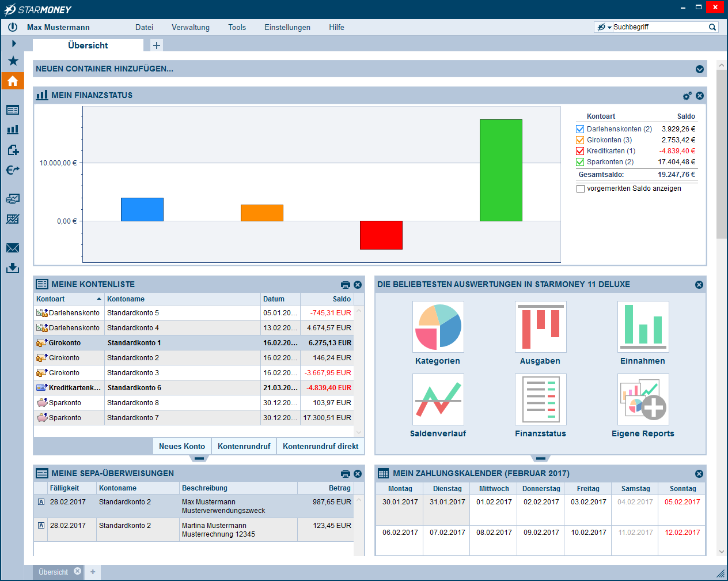Image resolution: width=728 pixels, height=581 pixels.
Task: Click the Neues Konto button
Action: [x=181, y=446]
